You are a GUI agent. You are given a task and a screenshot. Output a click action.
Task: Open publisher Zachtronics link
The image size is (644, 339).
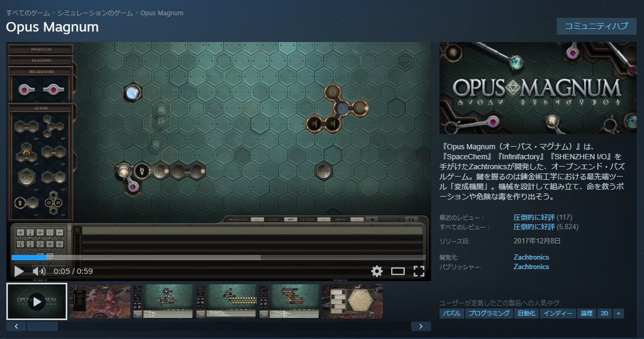point(531,267)
